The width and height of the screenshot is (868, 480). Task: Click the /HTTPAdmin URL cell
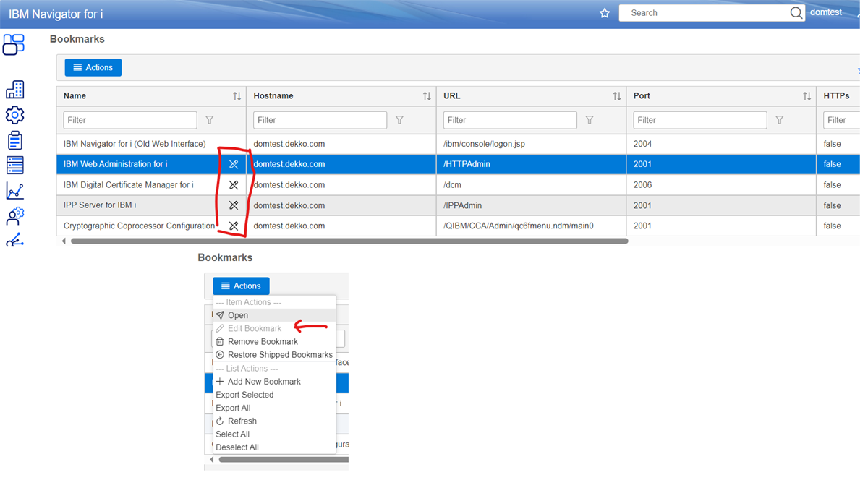(531, 164)
